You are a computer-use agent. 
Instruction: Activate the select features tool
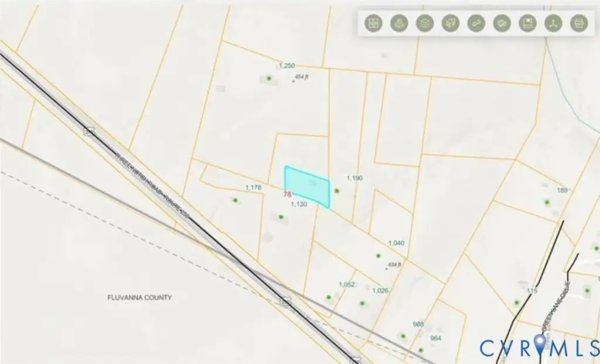(x=451, y=23)
